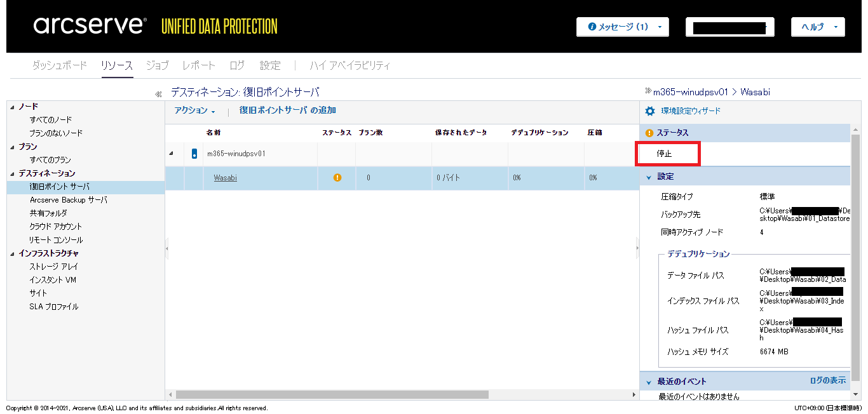Click the table's horizontal scrollbar thumb

[332, 394]
